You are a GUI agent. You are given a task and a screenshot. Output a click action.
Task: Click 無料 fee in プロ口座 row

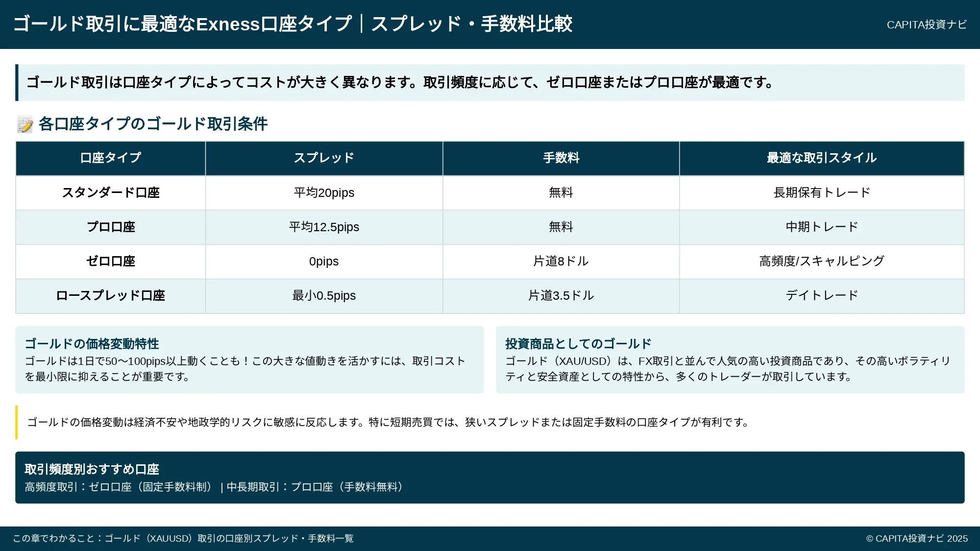coord(561,227)
